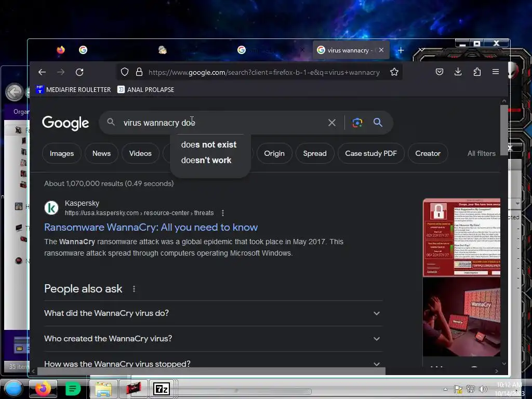Open the Firefox downloads panel
532x399 pixels.
(x=458, y=72)
